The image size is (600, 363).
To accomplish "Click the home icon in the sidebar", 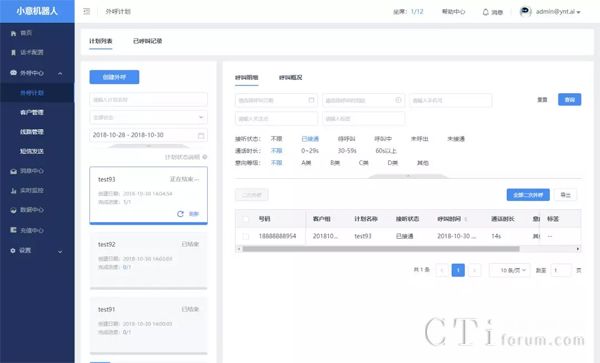I will tap(13, 34).
